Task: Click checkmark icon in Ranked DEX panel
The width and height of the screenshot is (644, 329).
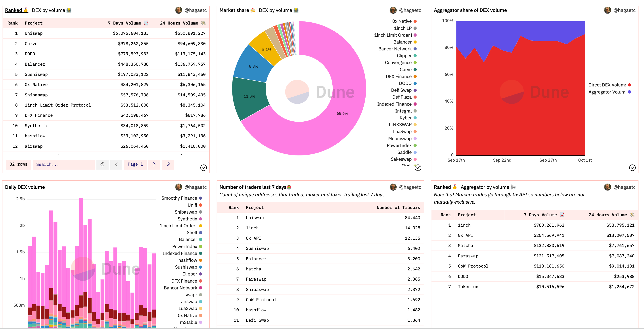Action: [x=203, y=168]
